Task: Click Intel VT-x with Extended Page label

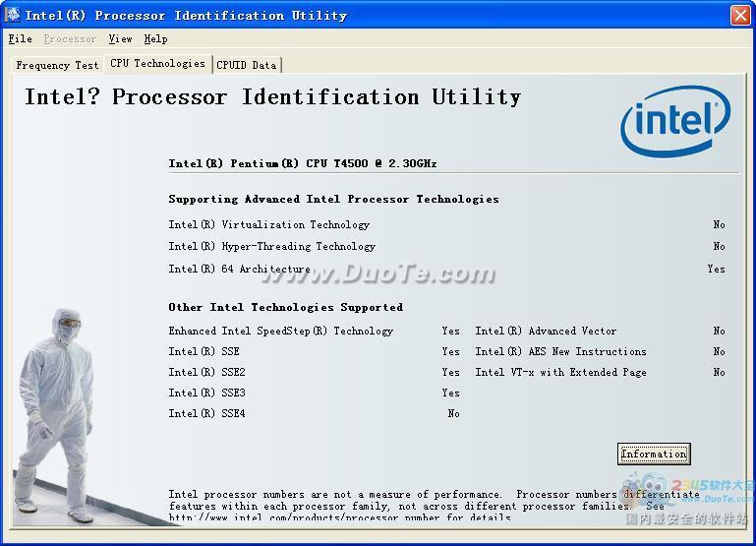Action: click(x=560, y=372)
